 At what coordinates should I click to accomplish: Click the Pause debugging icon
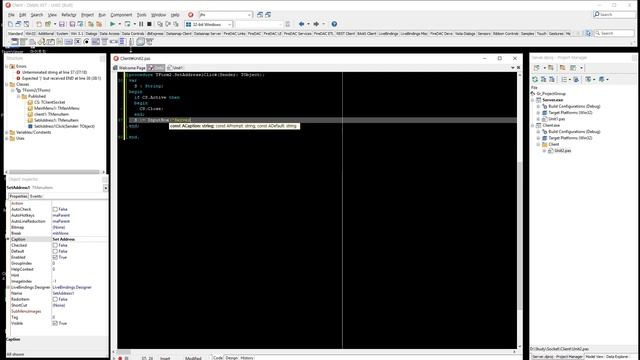141,24
